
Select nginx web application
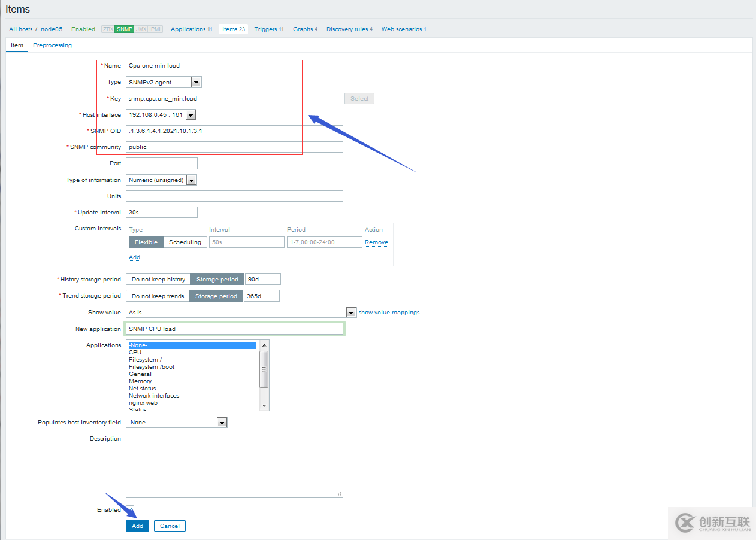[192, 403]
